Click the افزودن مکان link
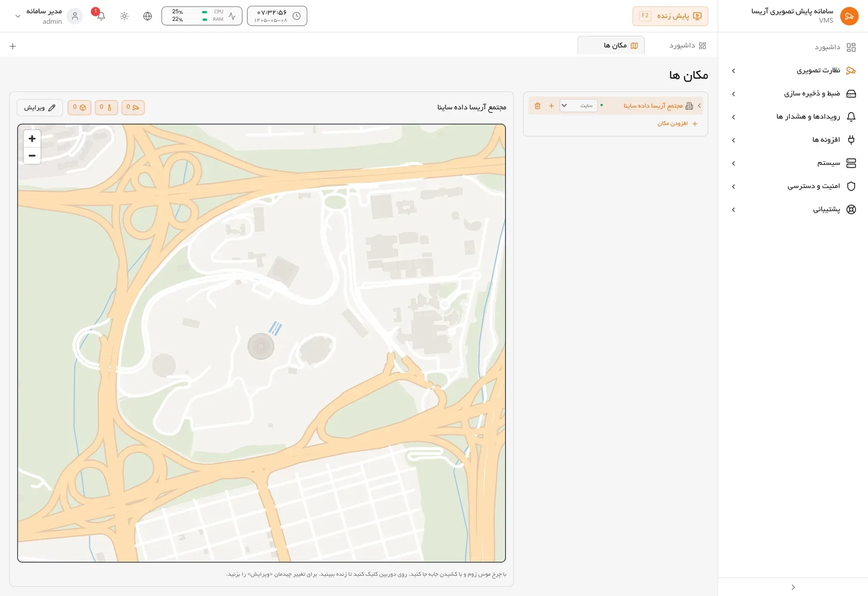 677,124
